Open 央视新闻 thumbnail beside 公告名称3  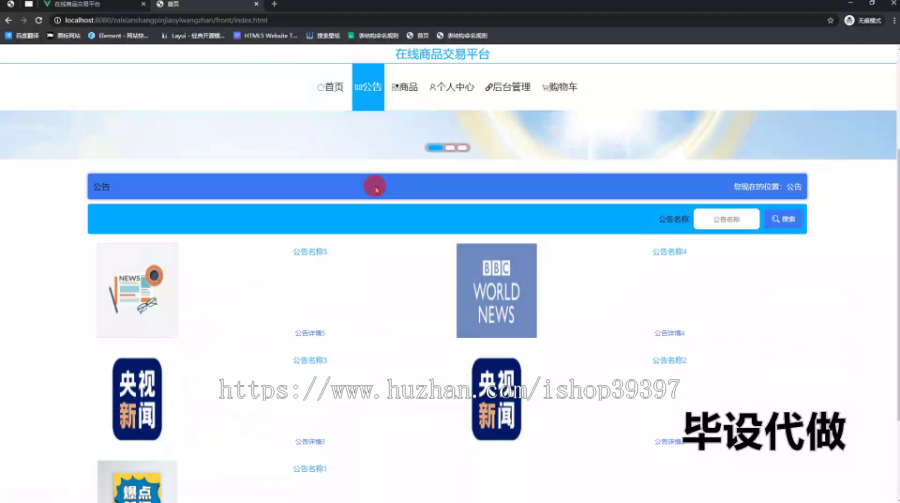[137, 399]
